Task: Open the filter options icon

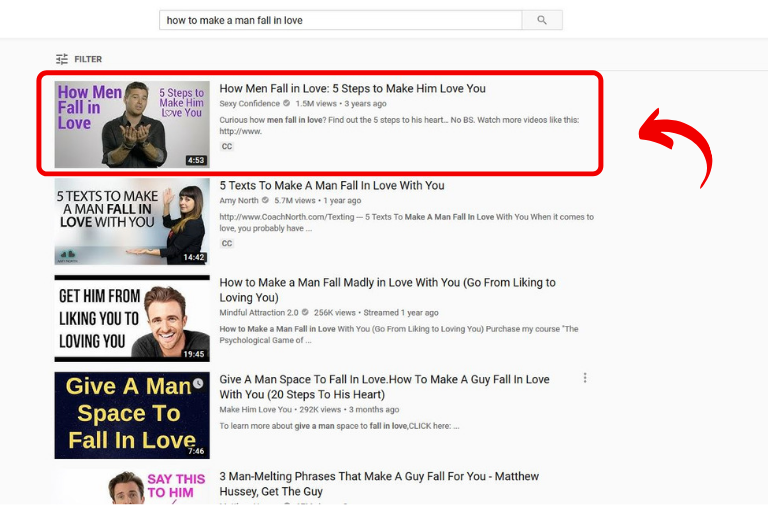Action: 62,59
